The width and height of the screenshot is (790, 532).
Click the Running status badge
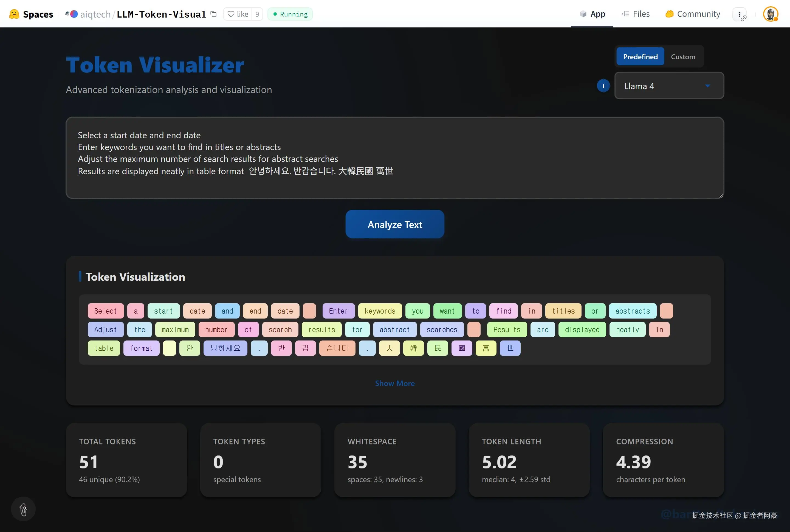pyautogui.click(x=290, y=14)
